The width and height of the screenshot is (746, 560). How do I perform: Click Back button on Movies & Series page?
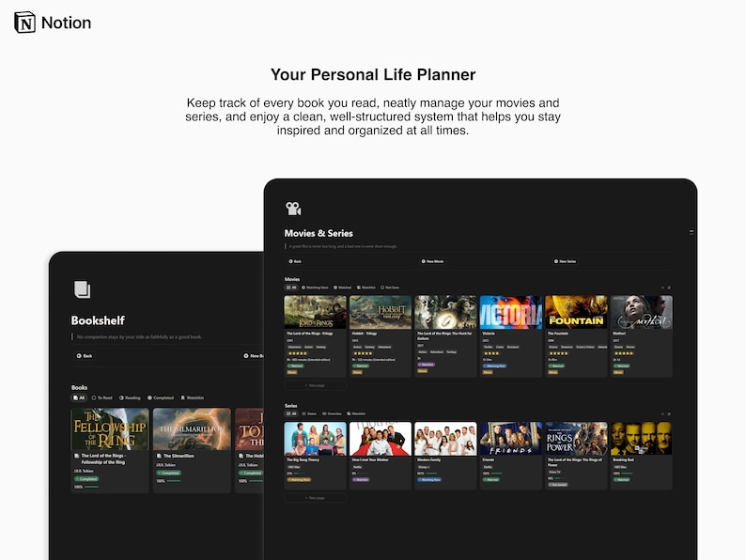point(295,261)
